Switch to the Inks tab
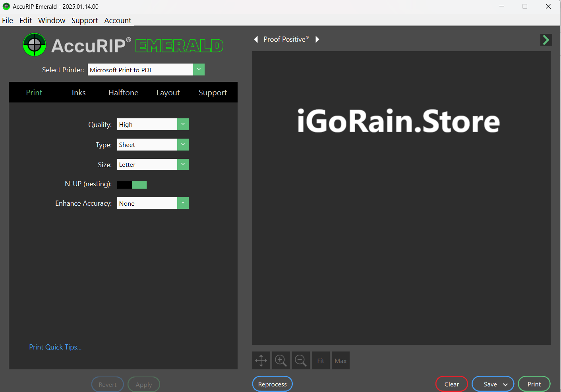Viewport: 561px width, 392px height. click(x=79, y=93)
